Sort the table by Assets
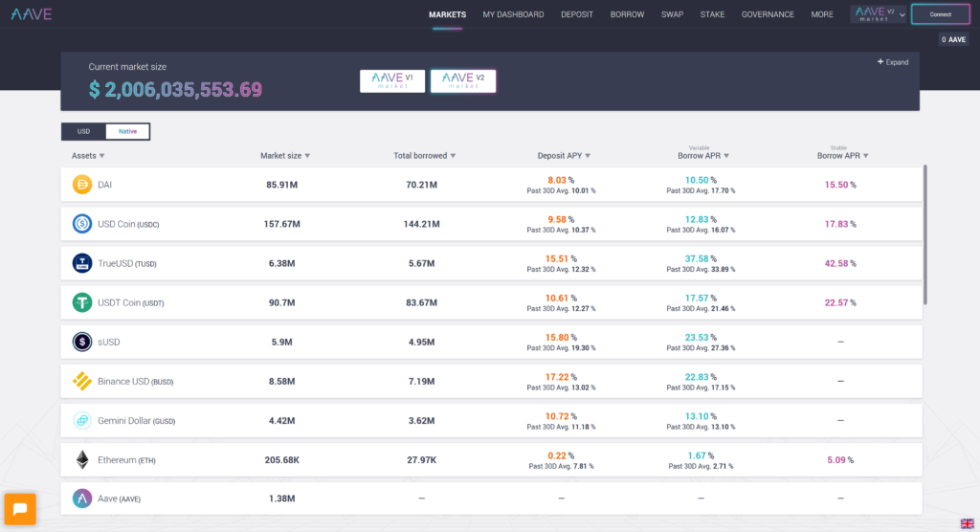This screenshot has width=980, height=532. (x=88, y=156)
